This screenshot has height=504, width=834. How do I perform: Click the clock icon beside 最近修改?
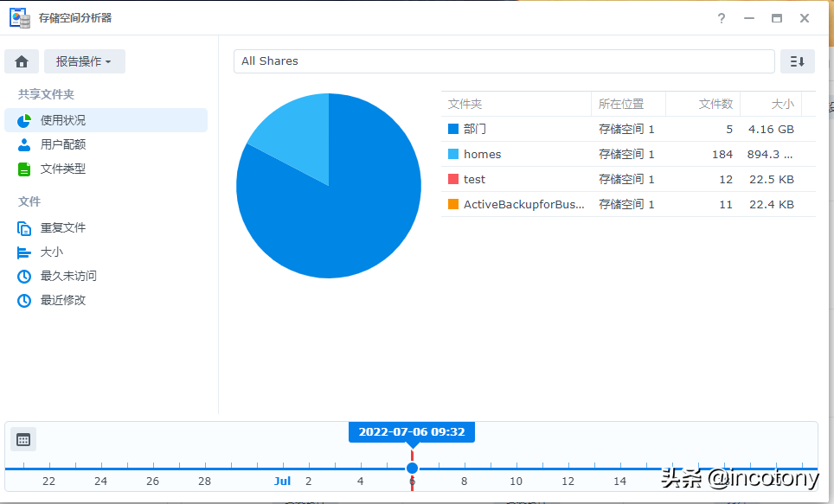(x=24, y=301)
